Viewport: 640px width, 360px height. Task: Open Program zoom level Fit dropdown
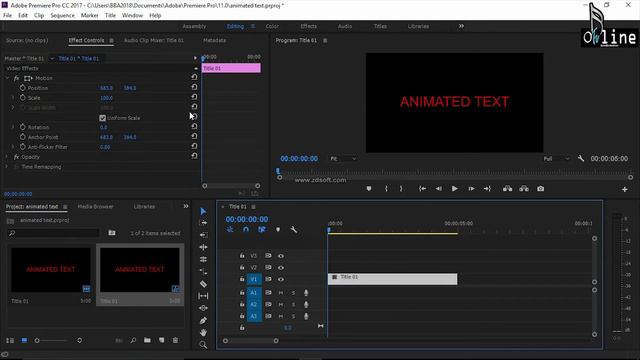(343, 158)
